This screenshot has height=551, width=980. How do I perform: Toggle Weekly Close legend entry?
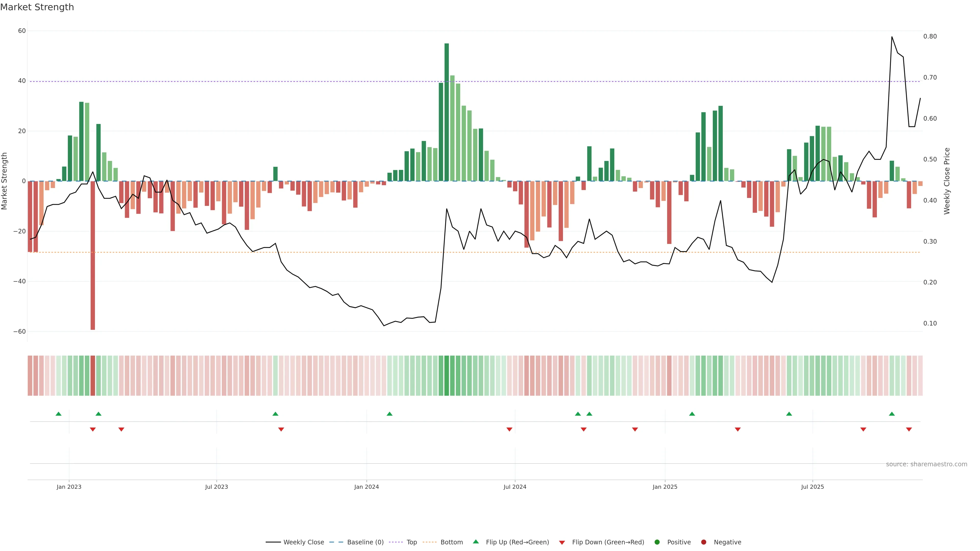point(303,542)
